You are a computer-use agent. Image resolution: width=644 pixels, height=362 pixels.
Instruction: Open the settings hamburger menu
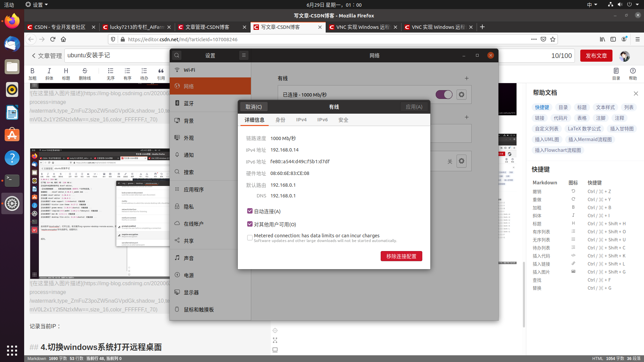(244, 55)
